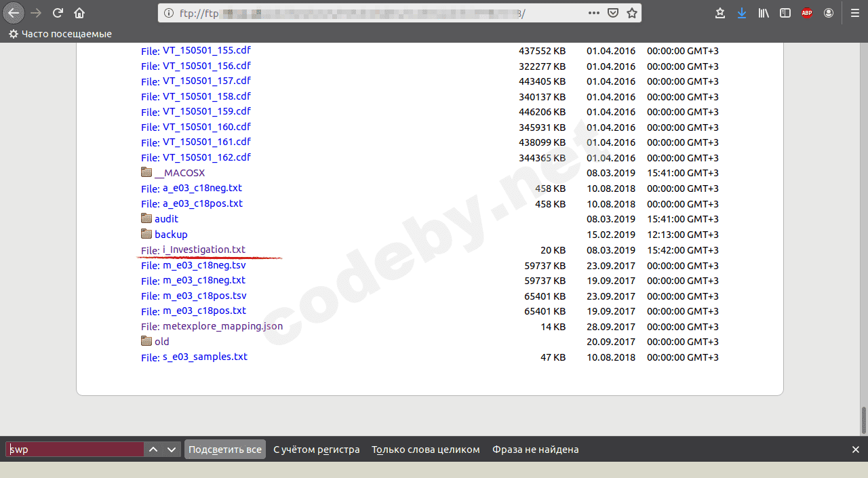Viewport: 868px width, 478px height.
Task: Open the audit folder icon
Action: click(146, 218)
